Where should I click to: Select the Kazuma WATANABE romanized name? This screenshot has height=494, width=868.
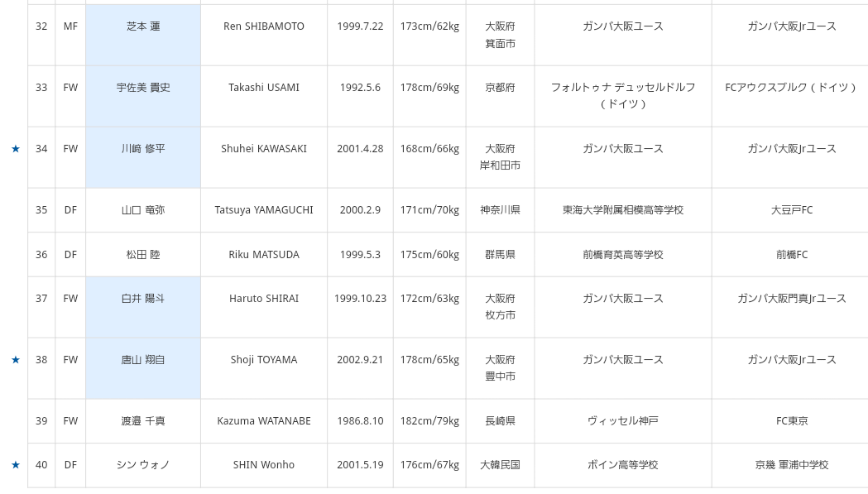pos(264,421)
